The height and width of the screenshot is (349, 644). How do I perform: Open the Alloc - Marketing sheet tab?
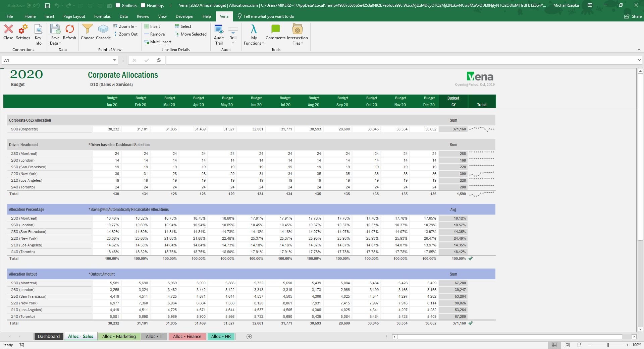point(119,336)
